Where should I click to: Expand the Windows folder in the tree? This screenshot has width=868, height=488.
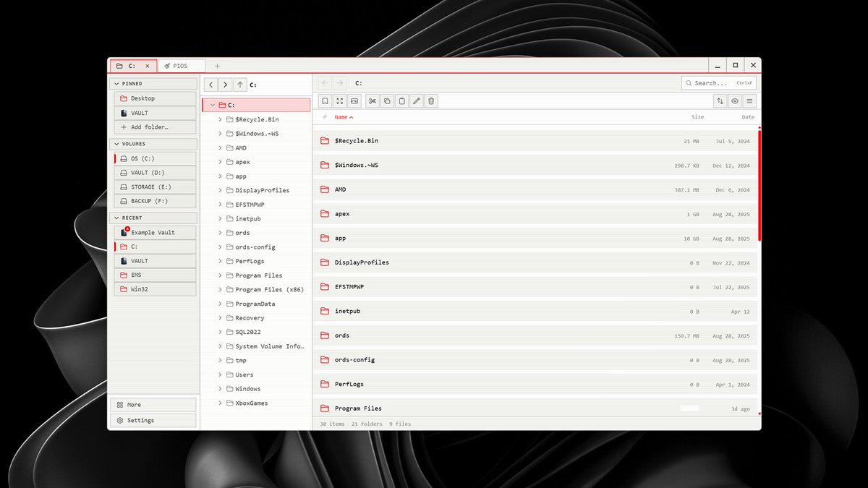click(x=220, y=389)
